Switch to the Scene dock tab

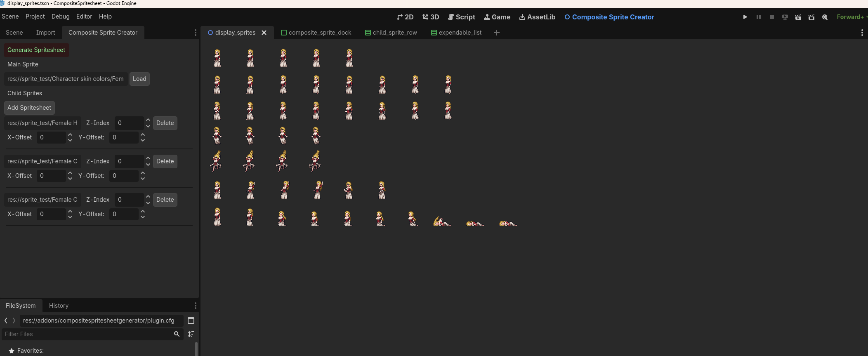pos(14,33)
